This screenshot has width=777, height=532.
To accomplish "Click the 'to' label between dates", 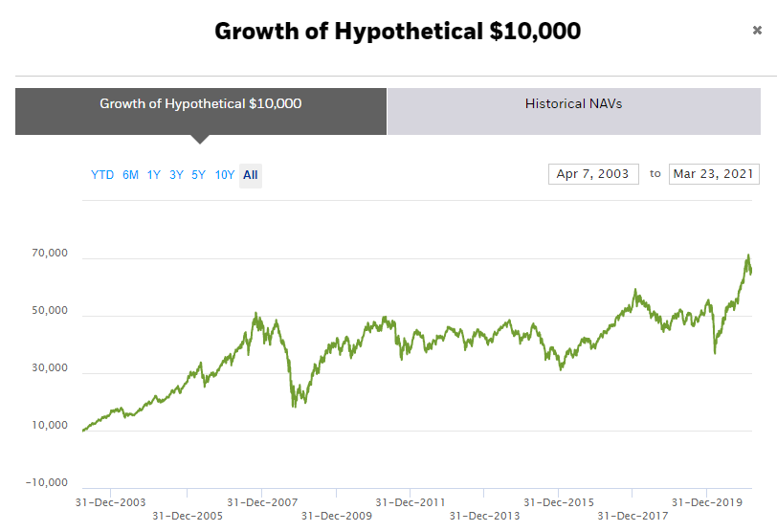I will click(655, 174).
